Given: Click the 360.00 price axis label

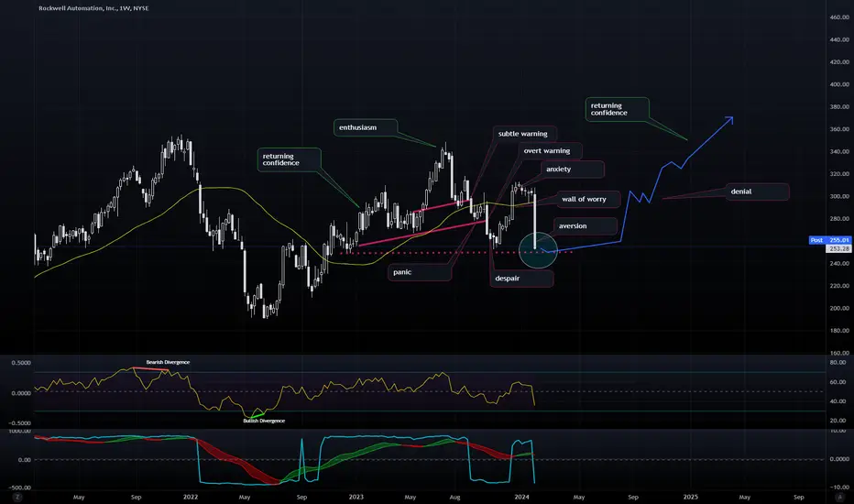Looking at the screenshot, I should (839, 129).
